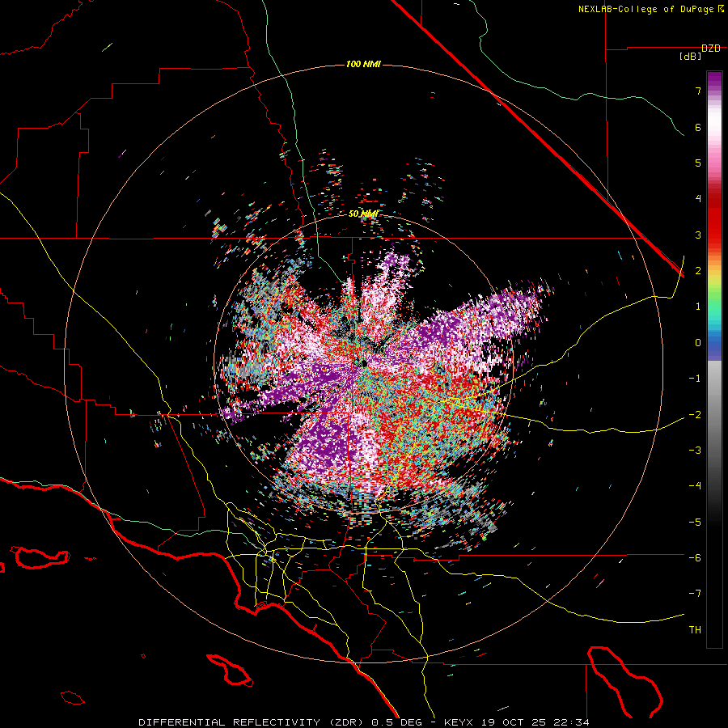Click the -2 value on the color scale

[695, 414]
